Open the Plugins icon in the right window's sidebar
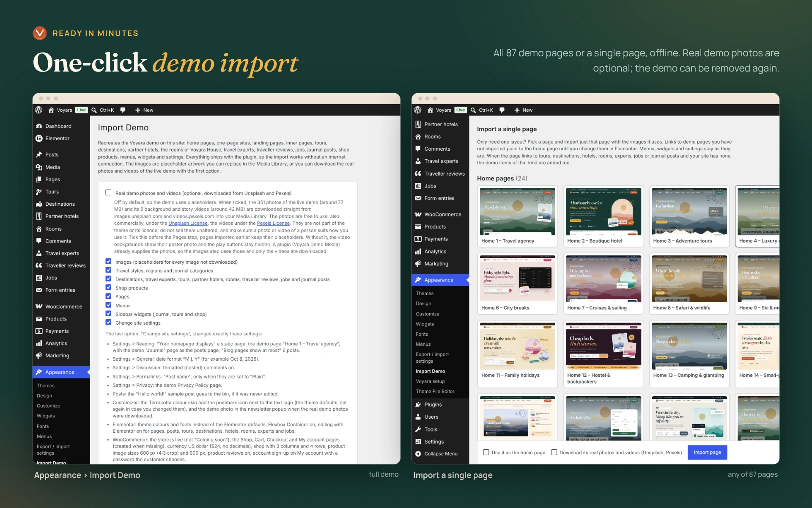The height and width of the screenshot is (508, 812). coord(418,405)
